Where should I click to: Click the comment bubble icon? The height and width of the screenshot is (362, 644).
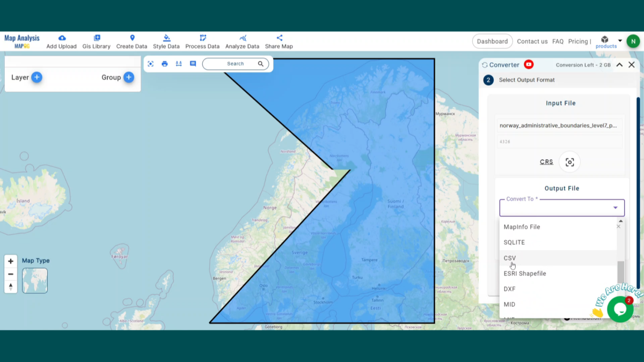(193, 64)
